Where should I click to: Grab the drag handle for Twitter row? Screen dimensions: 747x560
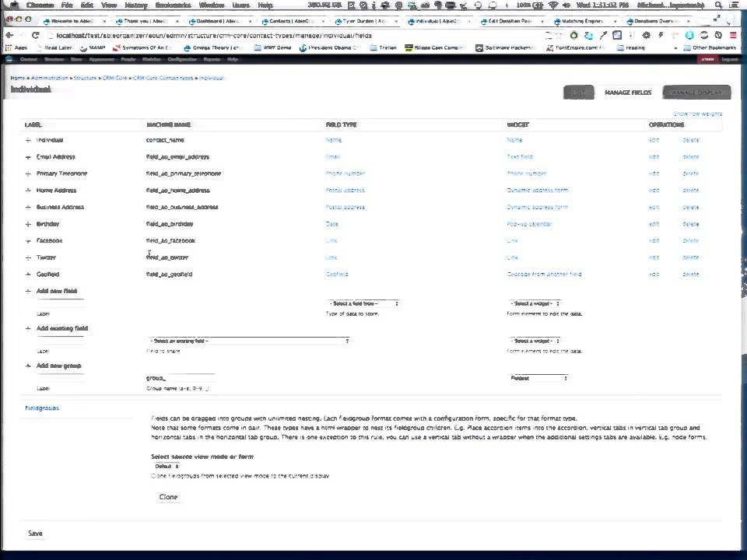[x=28, y=257]
